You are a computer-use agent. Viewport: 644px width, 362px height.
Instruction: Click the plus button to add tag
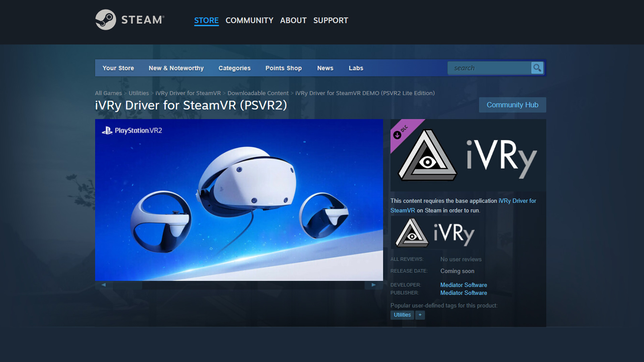tap(420, 315)
